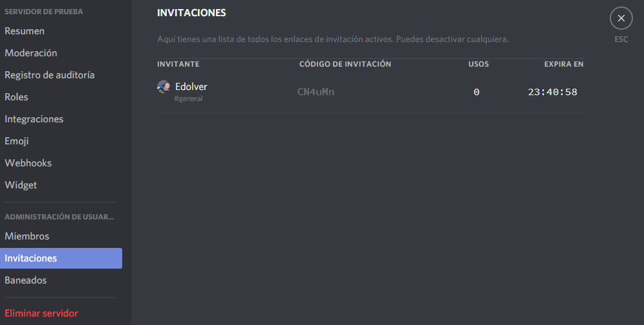Select the Invitaciones sidebar item
This screenshot has width=644, height=325.
(31, 258)
